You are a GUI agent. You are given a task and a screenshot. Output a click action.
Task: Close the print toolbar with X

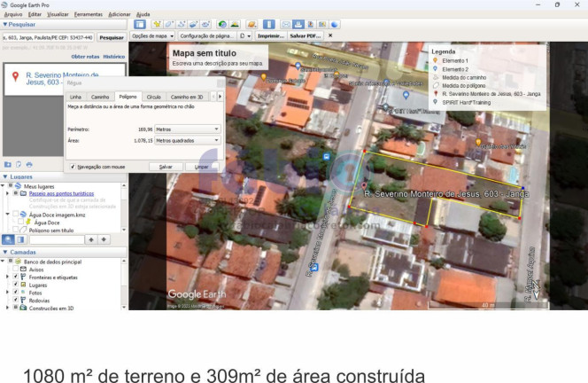[x=330, y=35]
